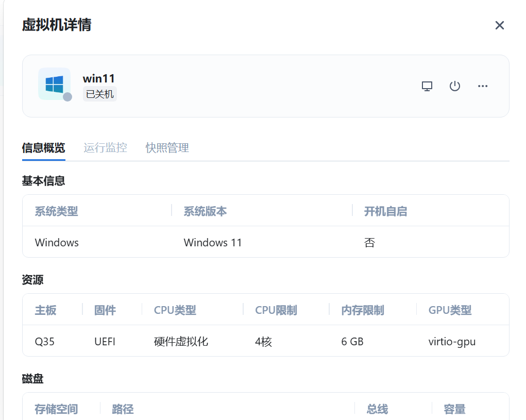This screenshot has height=420, width=526.
Task: Select the UEFI firmware value
Action: pyautogui.click(x=105, y=342)
